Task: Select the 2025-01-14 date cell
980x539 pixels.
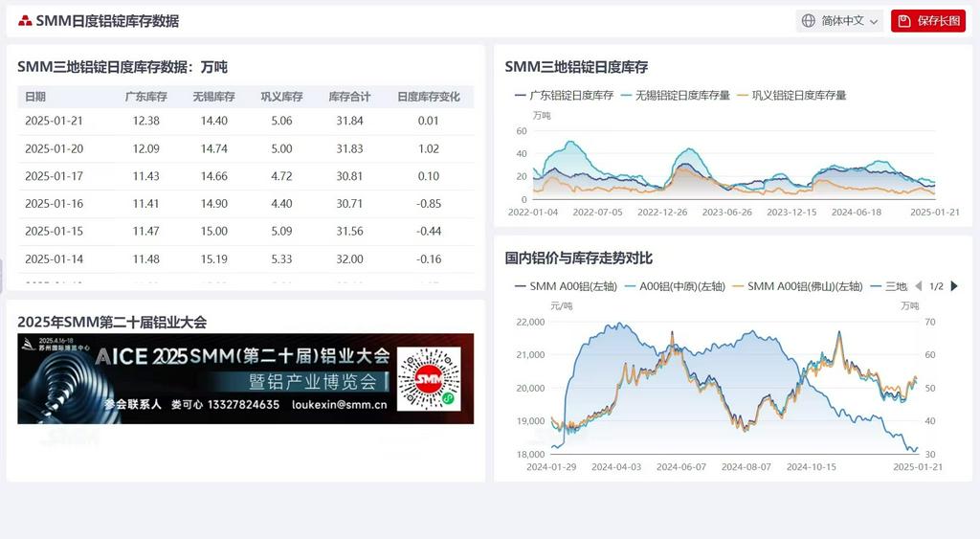Action: click(54, 258)
